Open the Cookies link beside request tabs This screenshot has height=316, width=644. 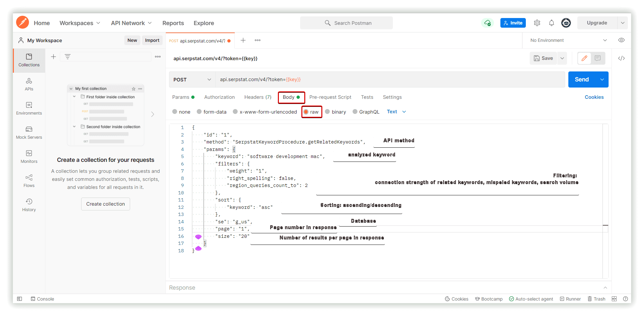[x=594, y=97]
